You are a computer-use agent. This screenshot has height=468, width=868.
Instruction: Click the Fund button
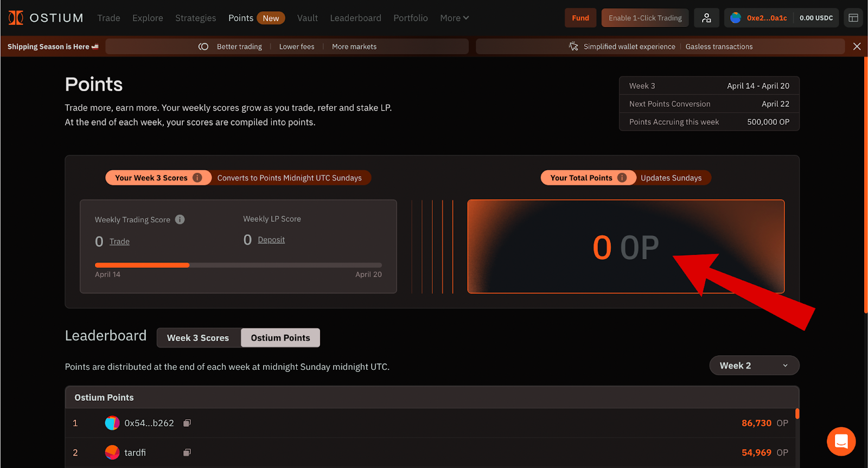coord(580,18)
